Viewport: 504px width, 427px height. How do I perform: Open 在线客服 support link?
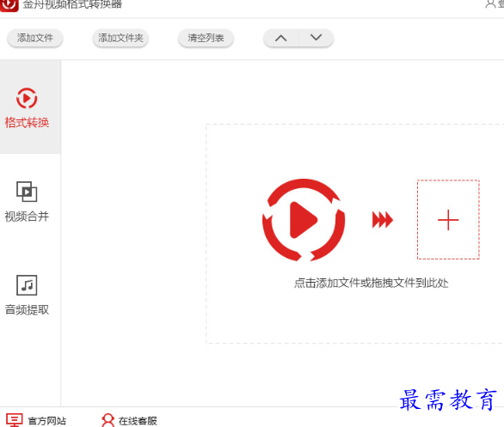138,421
